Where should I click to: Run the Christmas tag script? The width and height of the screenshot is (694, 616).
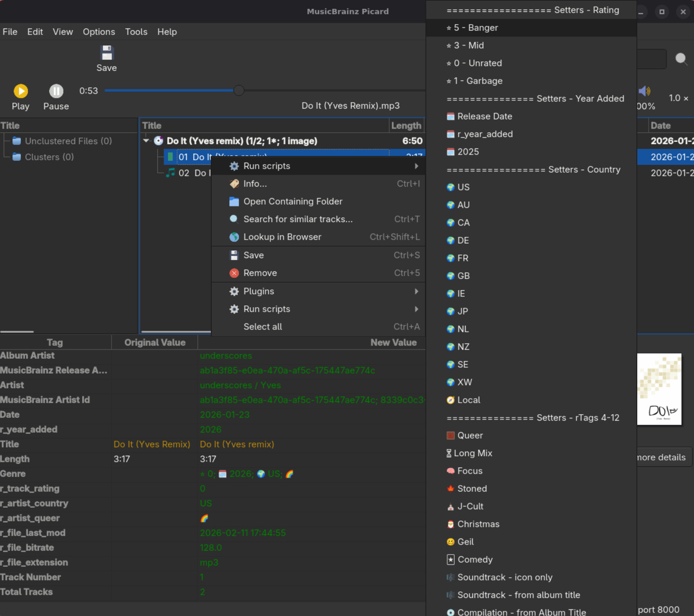click(478, 524)
